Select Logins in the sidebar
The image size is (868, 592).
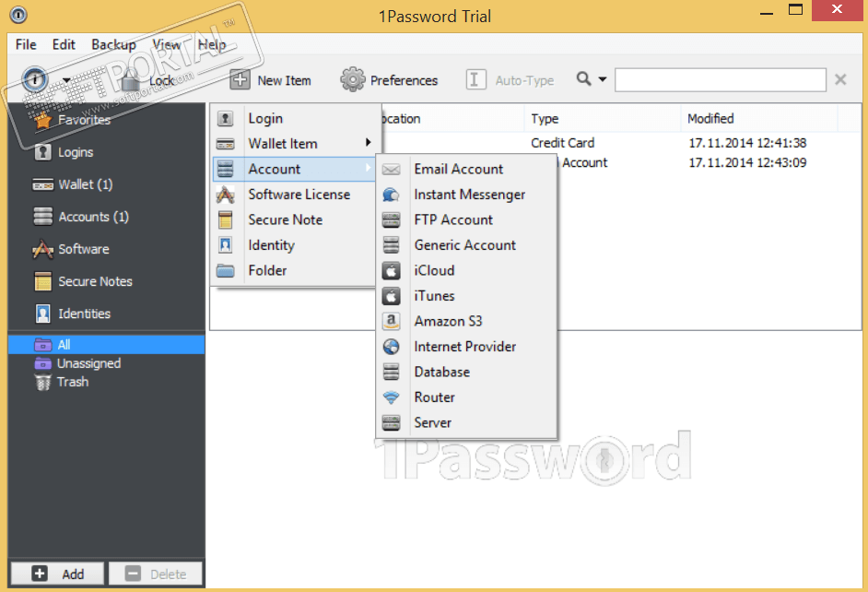coord(76,152)
